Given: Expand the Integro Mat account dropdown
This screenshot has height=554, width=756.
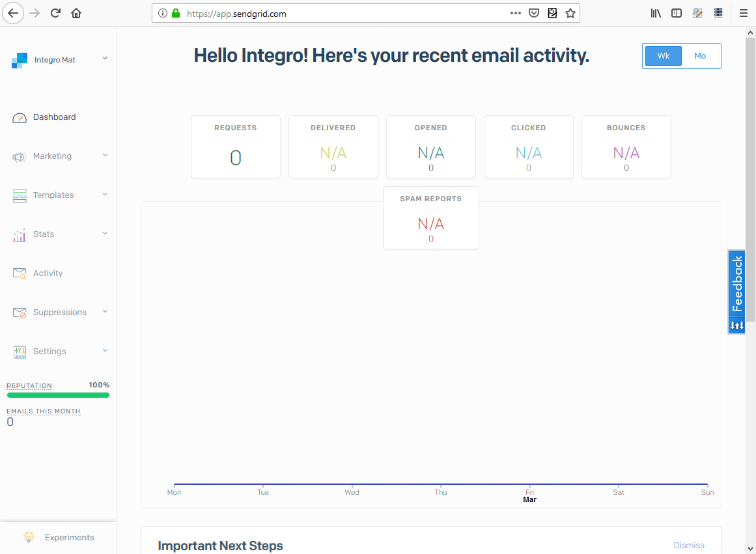Looking at the screenshot, I should click(105, 59).
